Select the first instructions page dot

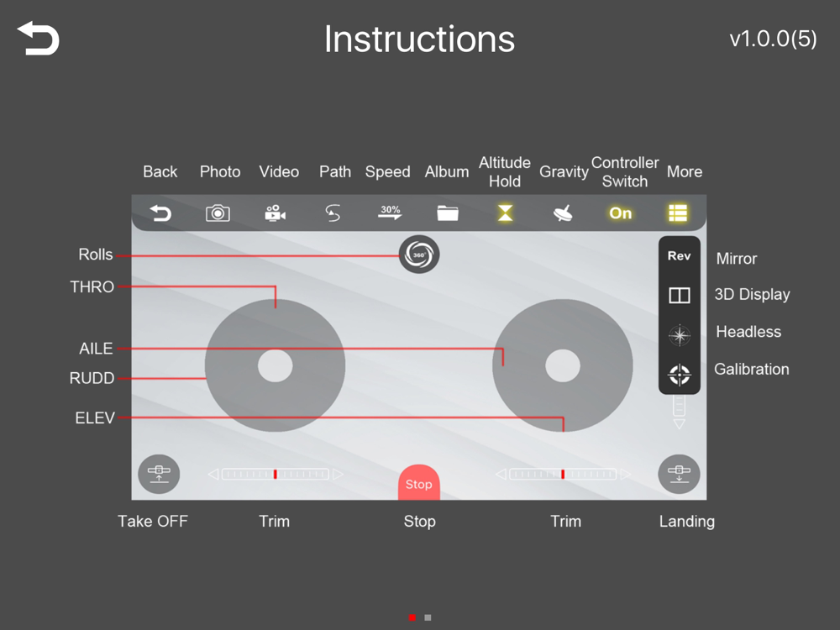412,617
